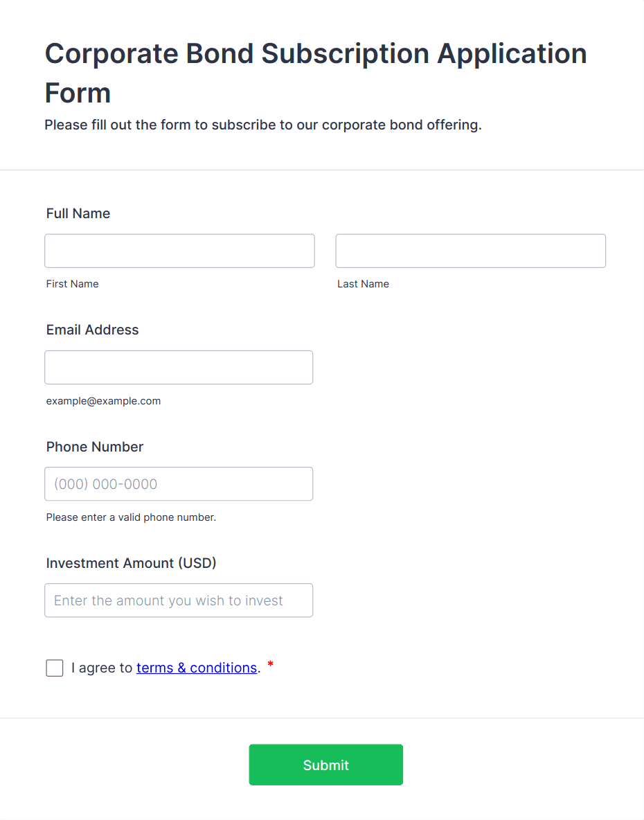Click the "I agree to" checkbox label

click(x=102, y=668)
